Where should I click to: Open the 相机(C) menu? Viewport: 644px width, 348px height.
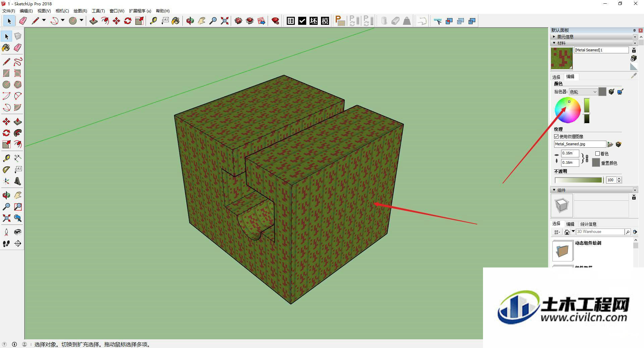pyautogui.click(x=62, y=11)
